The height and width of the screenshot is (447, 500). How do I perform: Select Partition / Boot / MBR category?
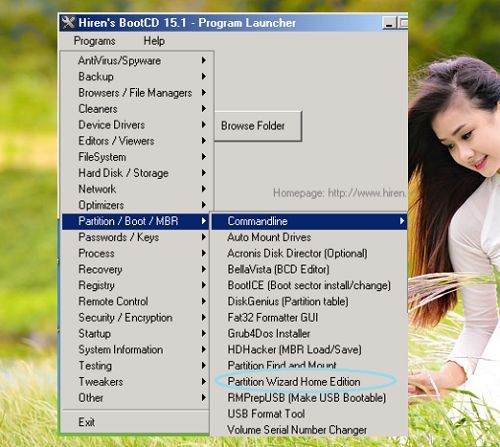[135, 221]
